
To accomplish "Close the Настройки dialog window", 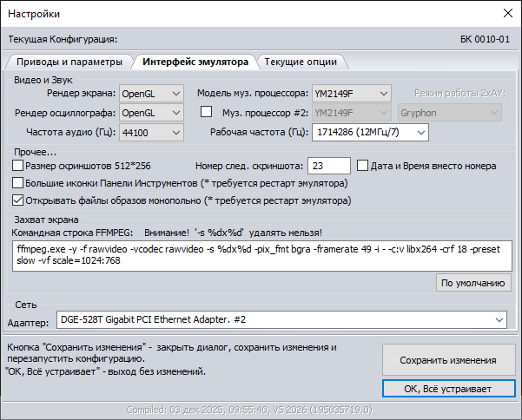I will pos(507,13).
